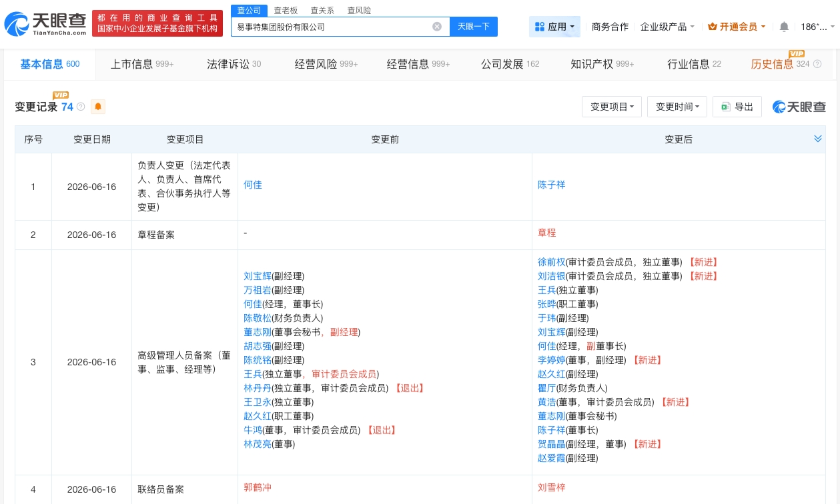Viewport: 840px width, 504px height.
Task: Open 瞿厅 person link
Action: point(547,388)
